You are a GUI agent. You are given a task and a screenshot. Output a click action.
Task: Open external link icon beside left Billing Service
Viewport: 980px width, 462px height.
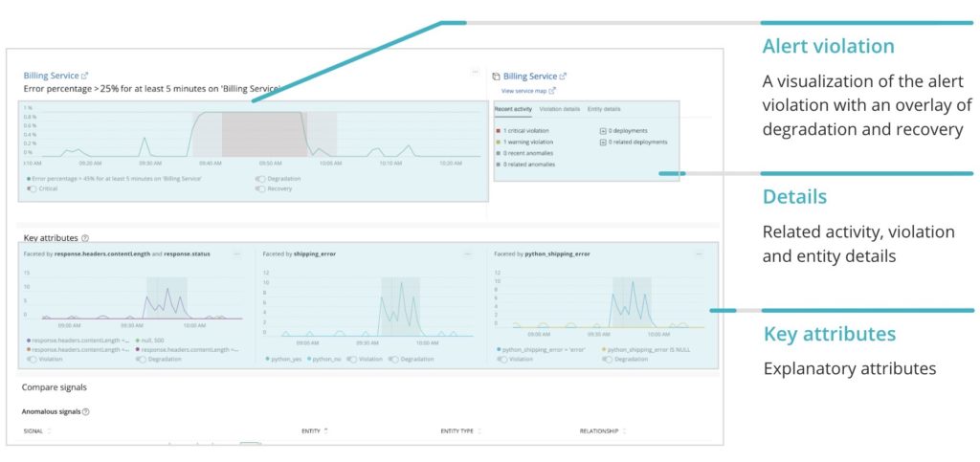click(x=84, y=77)
